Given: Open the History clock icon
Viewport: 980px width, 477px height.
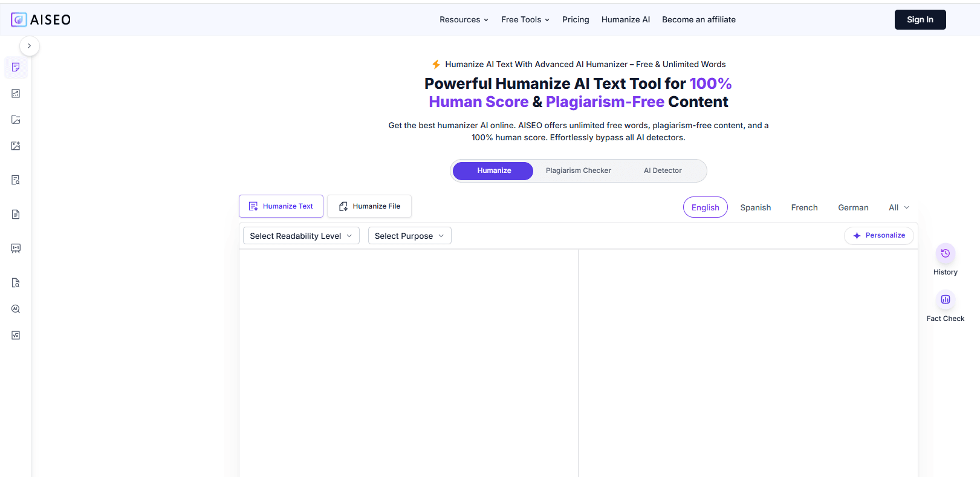Looking at the screenshot, I should [x=946, y=253].
